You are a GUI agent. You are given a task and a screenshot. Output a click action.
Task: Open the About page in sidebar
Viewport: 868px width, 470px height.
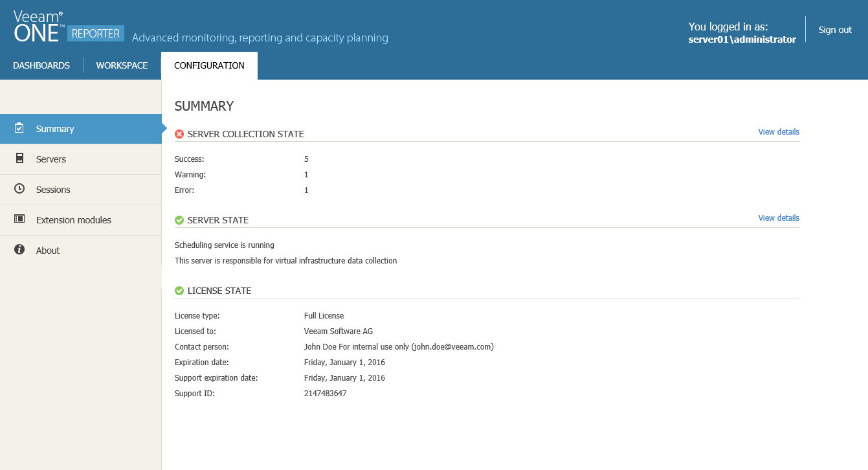[48, 251]
